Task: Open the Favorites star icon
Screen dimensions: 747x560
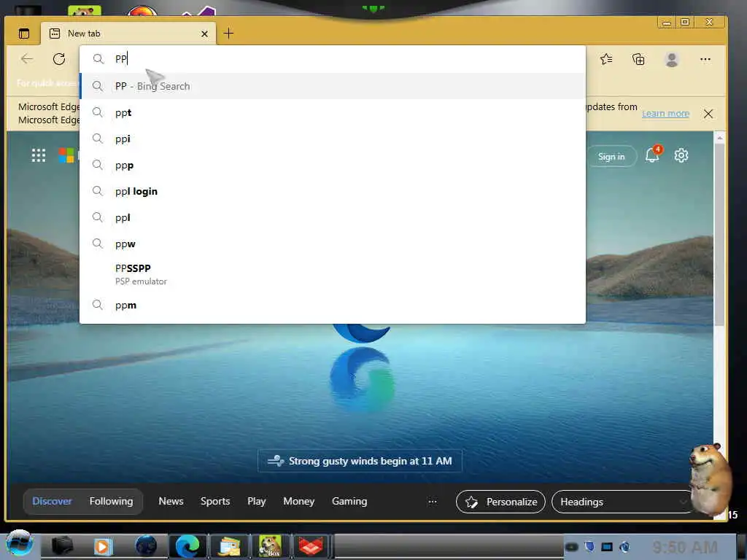Action: pyautogui.click(x=606, y=59)
